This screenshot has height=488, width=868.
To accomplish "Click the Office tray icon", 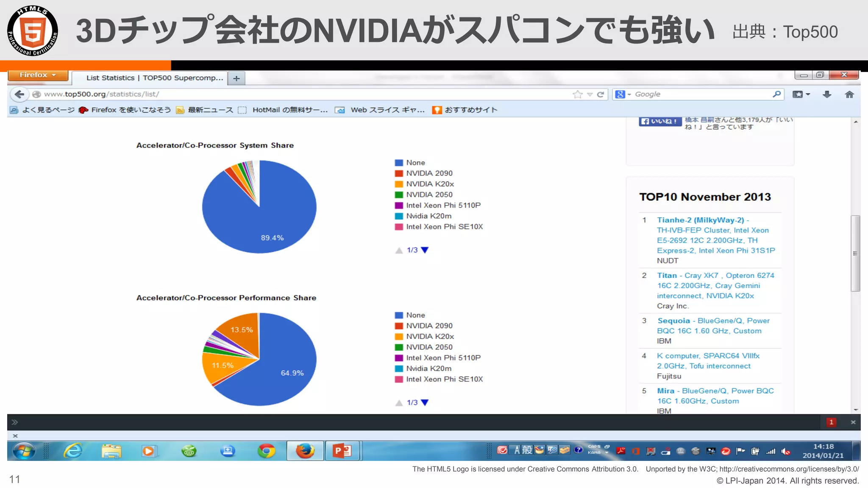I will pos(636,451).
